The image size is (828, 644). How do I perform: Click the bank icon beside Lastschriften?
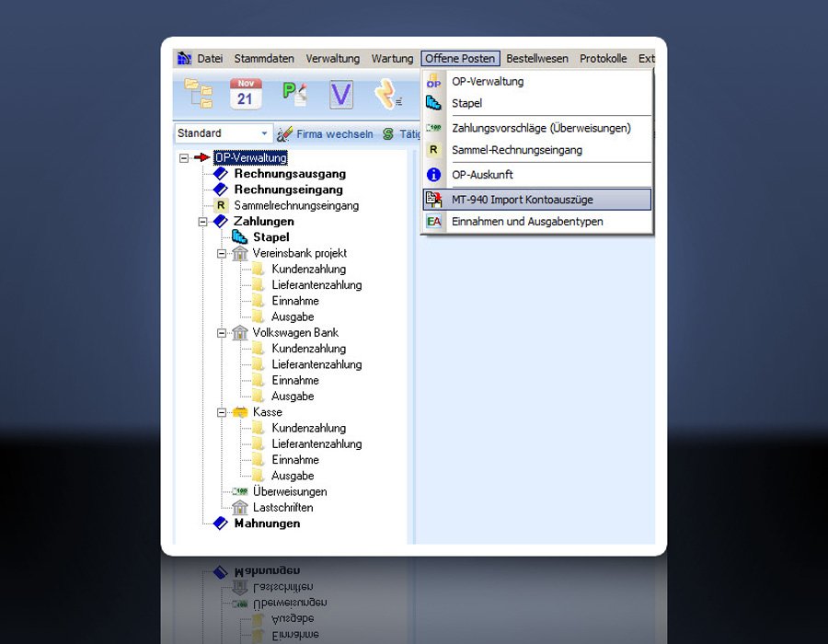coord(240,507)
